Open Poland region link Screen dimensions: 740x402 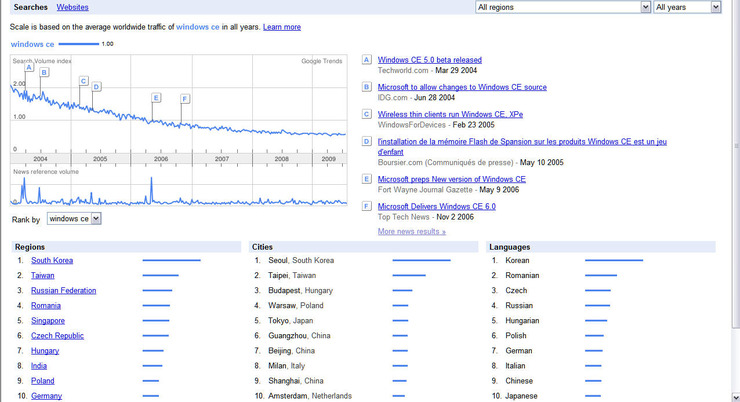pos(42,381)
